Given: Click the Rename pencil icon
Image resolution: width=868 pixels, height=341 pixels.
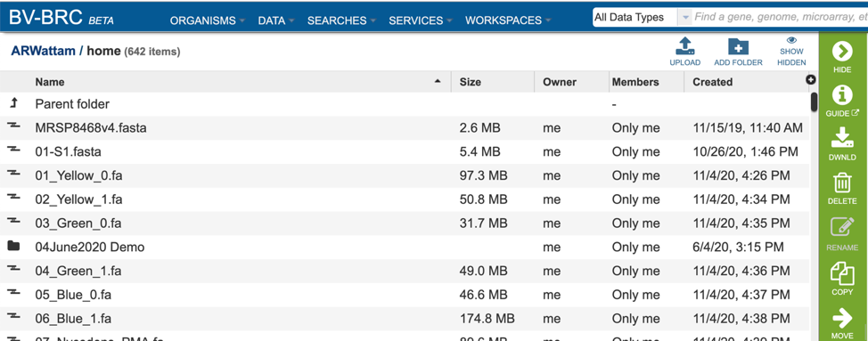Looking at the screenshot, I should pos(842,228).
